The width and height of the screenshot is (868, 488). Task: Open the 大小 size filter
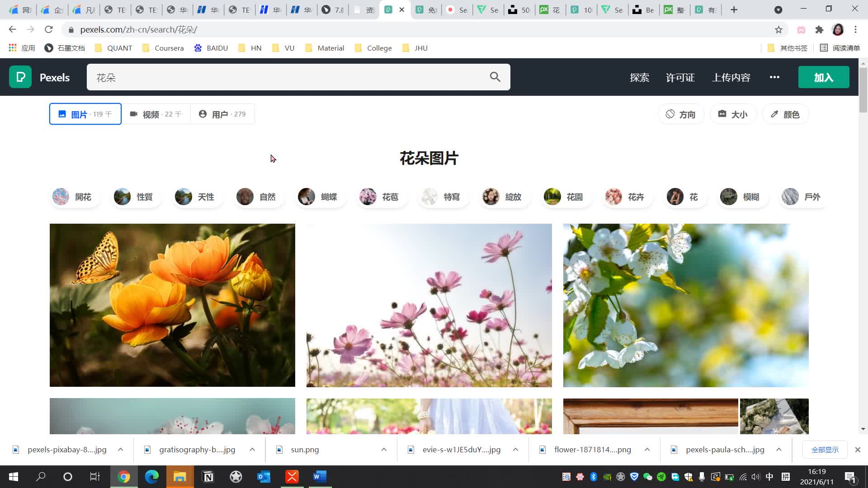click(x=733, y=114)
